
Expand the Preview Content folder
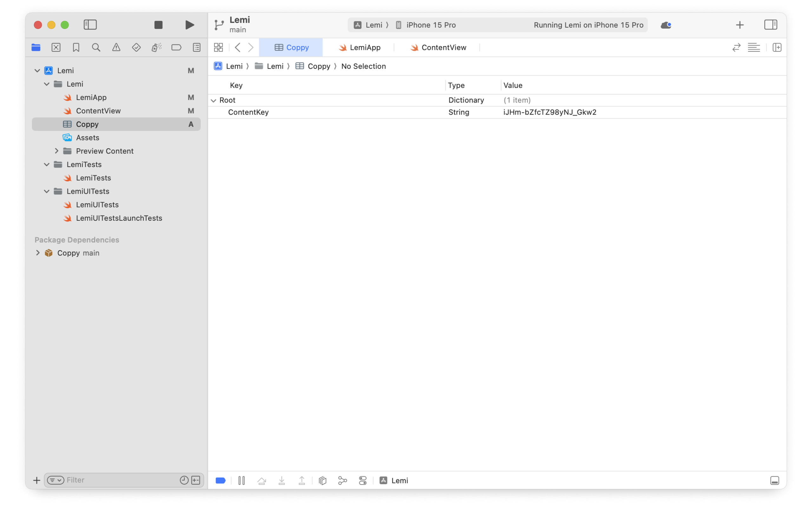tap(57, 151)
